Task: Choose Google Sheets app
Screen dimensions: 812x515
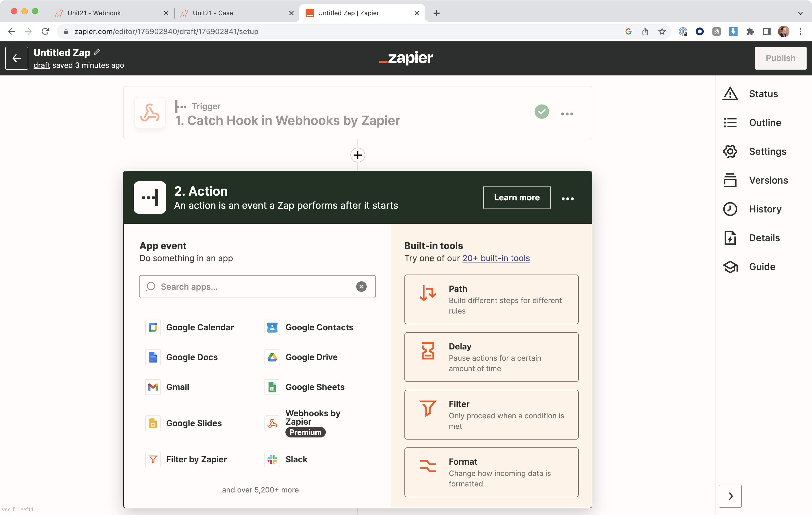Action: (x=314, y=387)
